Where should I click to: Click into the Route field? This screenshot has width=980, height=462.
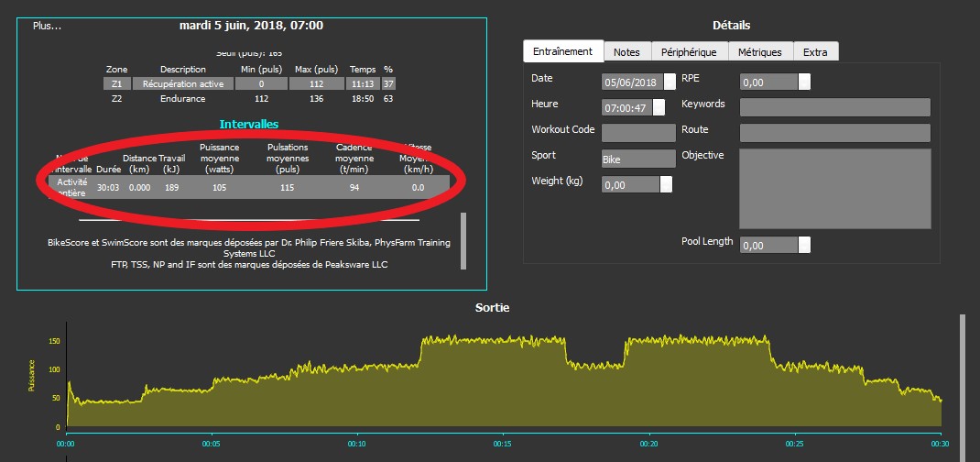tap(834, 133)
